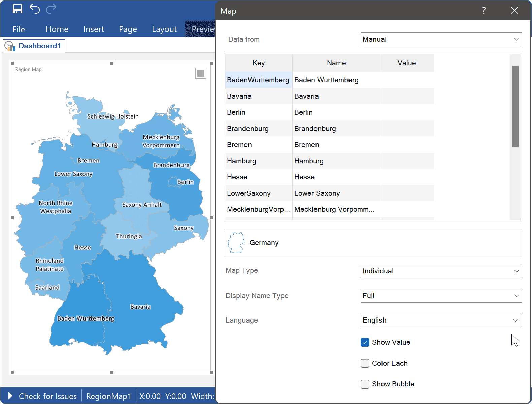The height and width of the screenshot is (404, 532).
Task: Click the Name column header
Action: [x=336, y=63]
